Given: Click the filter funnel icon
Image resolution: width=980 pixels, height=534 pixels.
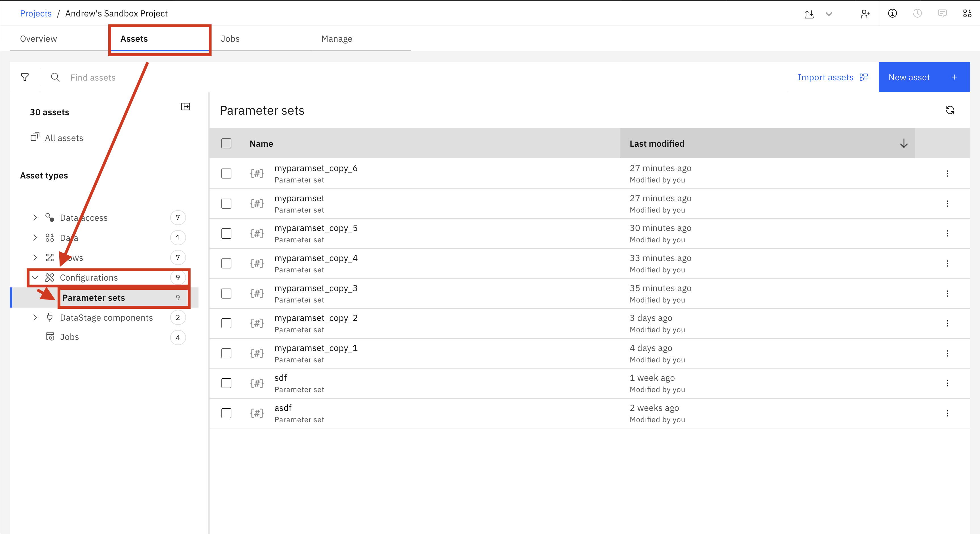Looking at the screenshot, I should coord(25,77).
